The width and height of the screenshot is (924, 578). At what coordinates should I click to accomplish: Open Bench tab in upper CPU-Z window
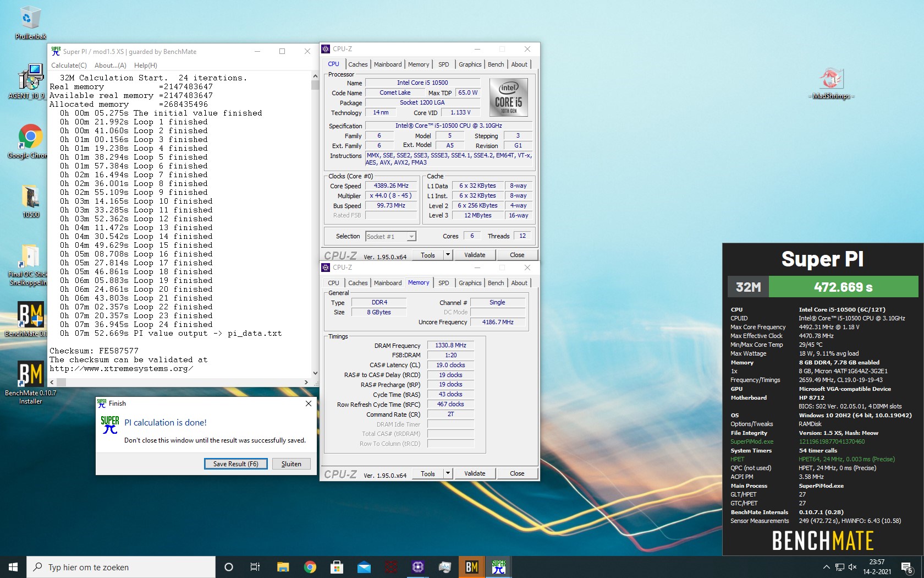(x=496, y=64)
